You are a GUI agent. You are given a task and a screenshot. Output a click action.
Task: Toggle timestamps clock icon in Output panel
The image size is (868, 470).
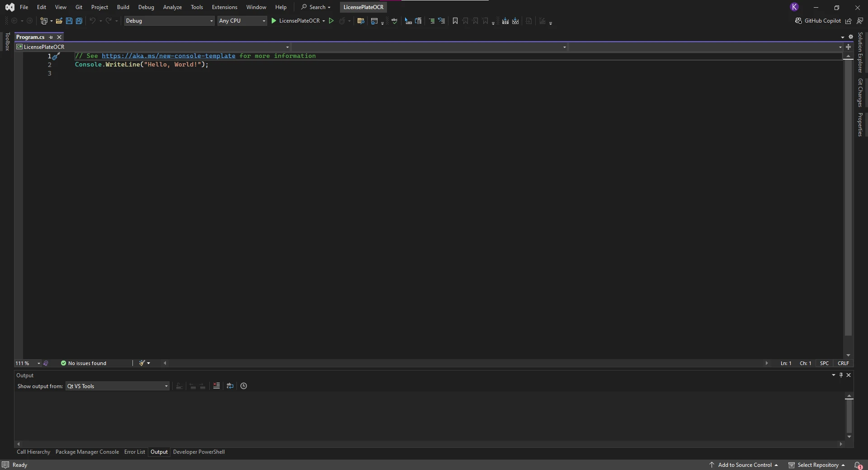244,386
